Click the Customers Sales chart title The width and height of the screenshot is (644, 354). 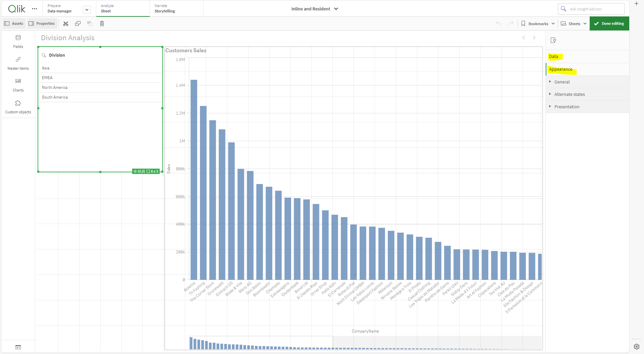(x=186, y=50)
